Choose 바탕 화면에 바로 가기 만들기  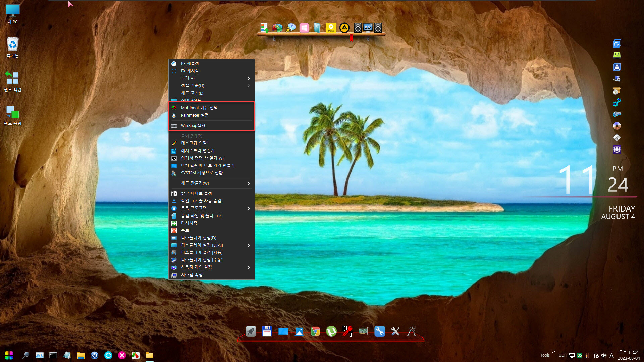pyautogui.click(x=211, y=166)
